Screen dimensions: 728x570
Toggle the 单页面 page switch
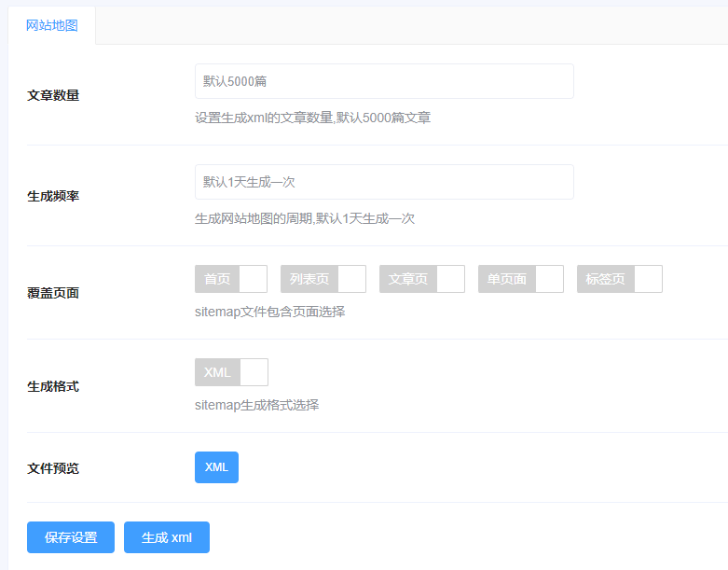[521, 279]
